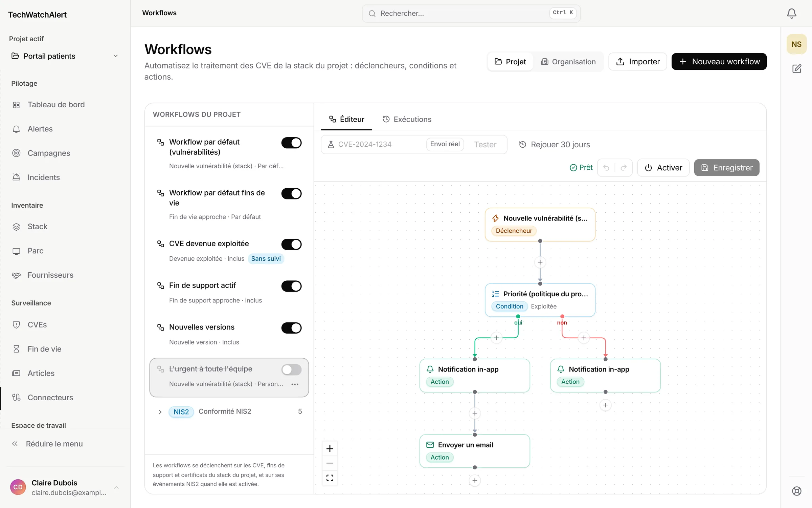Screen dimensions: 812x508
Task: Click the CVE-2024-1234 test input field
Action: (x=379, y=145)
